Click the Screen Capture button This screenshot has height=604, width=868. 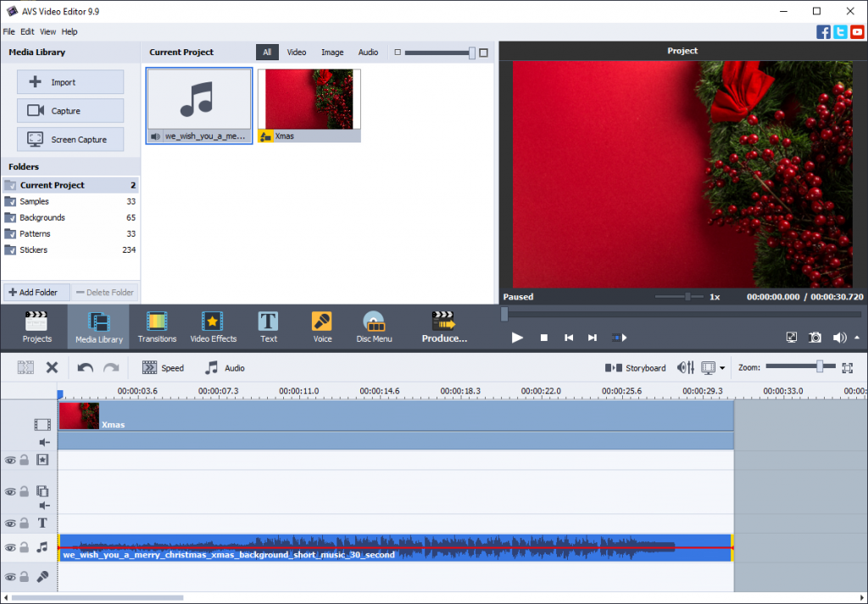click(x=70, y=140)
